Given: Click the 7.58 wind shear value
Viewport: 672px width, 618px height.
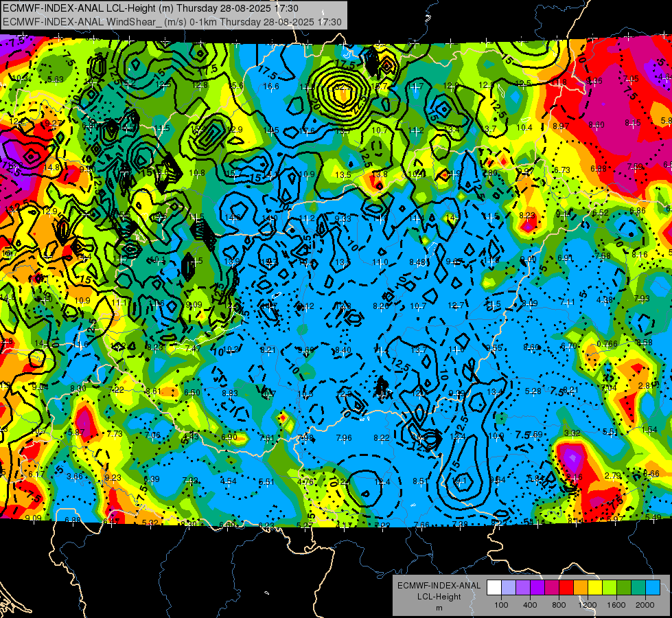Looking at the screenshot, I should coord(603,256).
